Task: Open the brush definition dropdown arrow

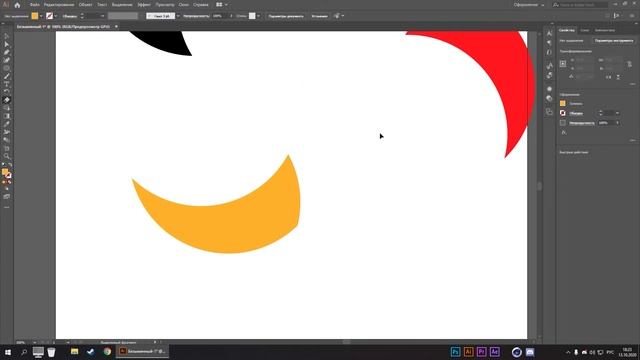Action: click(178, 16)
